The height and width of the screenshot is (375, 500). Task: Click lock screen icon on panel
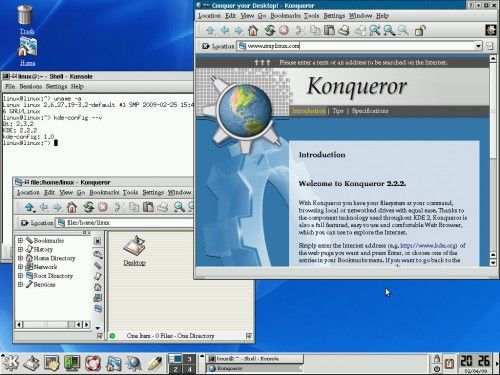point(437,359)
